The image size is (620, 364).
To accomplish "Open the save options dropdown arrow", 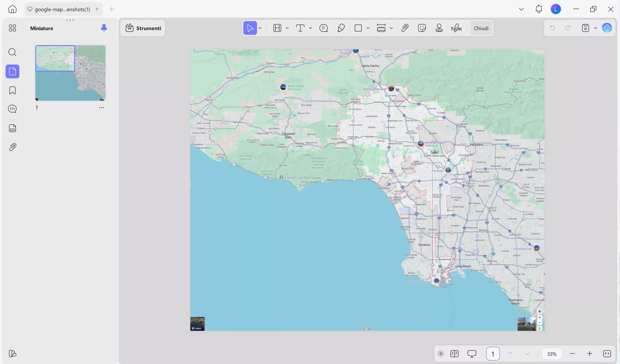I will point(595,28).
